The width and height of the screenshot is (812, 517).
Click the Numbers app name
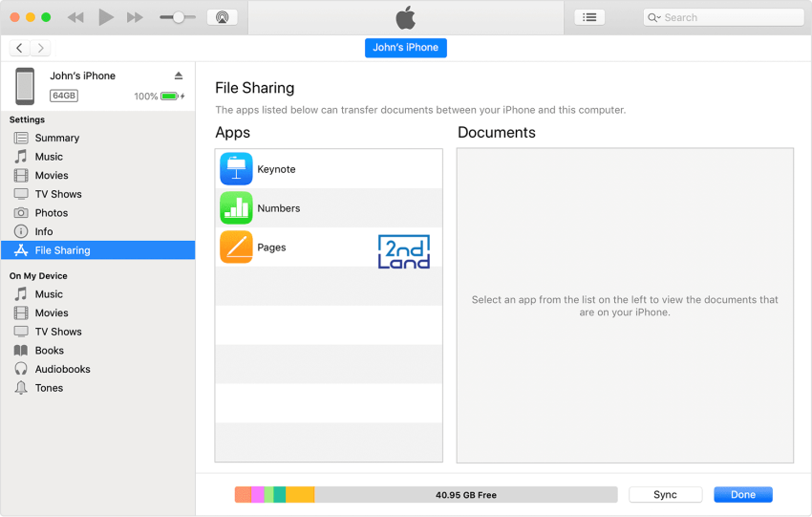[x=279, y=207]
